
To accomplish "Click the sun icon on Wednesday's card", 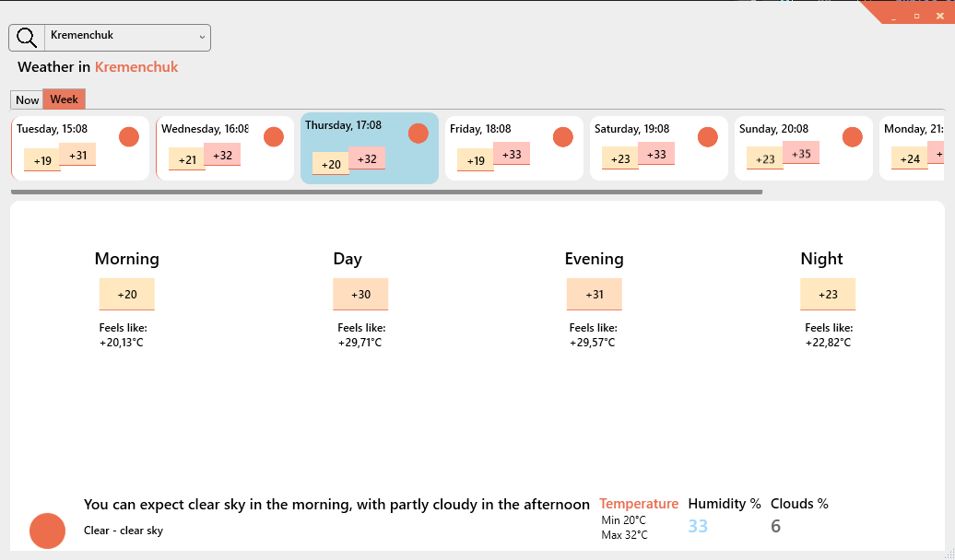I will [x=274, y=137].
